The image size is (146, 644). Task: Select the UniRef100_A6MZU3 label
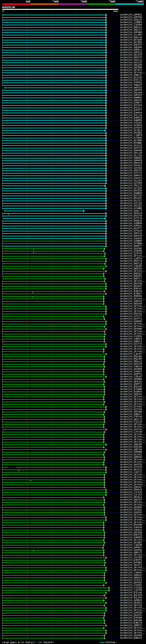point(131,88)
